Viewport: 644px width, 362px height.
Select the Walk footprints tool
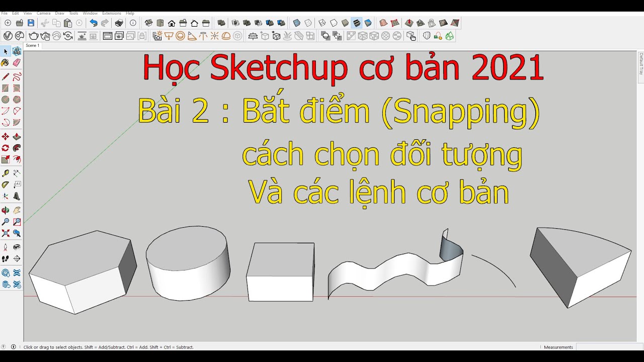click(6, 259)
